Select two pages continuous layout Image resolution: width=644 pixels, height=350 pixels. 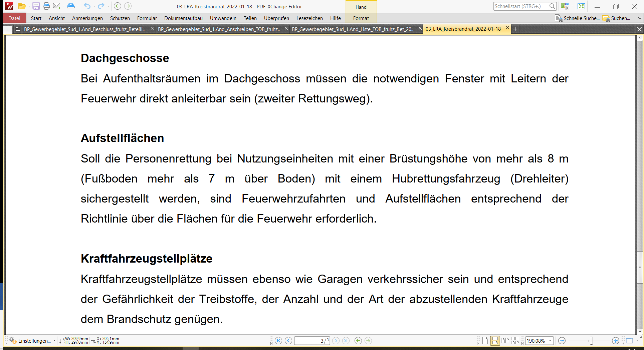515,341
